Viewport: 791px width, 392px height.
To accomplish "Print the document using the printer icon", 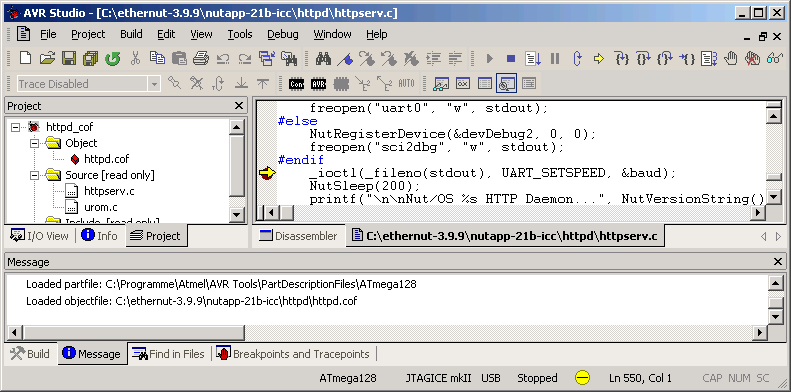I will (201, 59).
